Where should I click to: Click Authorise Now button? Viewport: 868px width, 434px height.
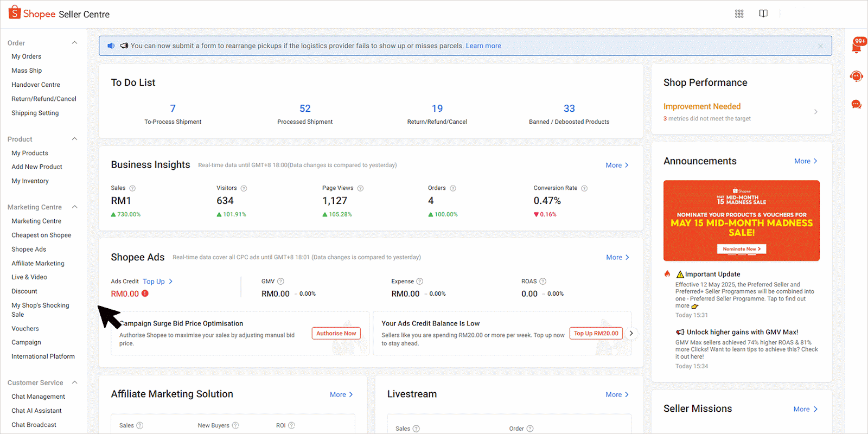click(x=336, y=333)
